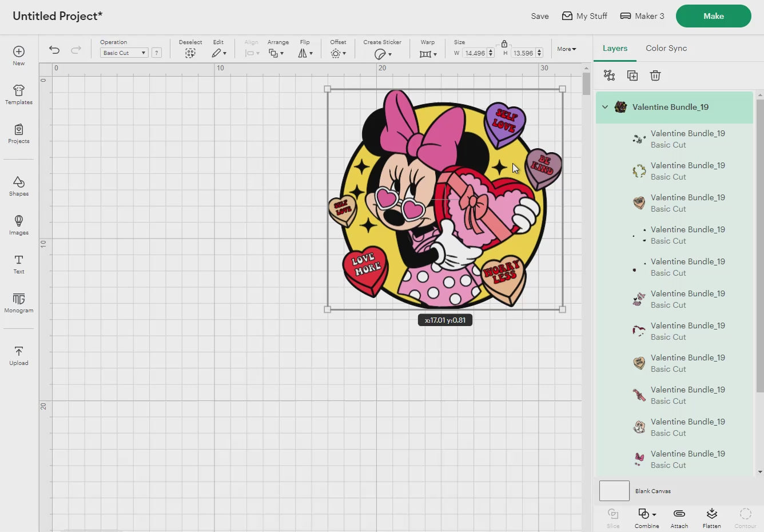Viewport: 764px width, 532px height.
Task: Click the Deselect icon
Action: pos(190,53)
